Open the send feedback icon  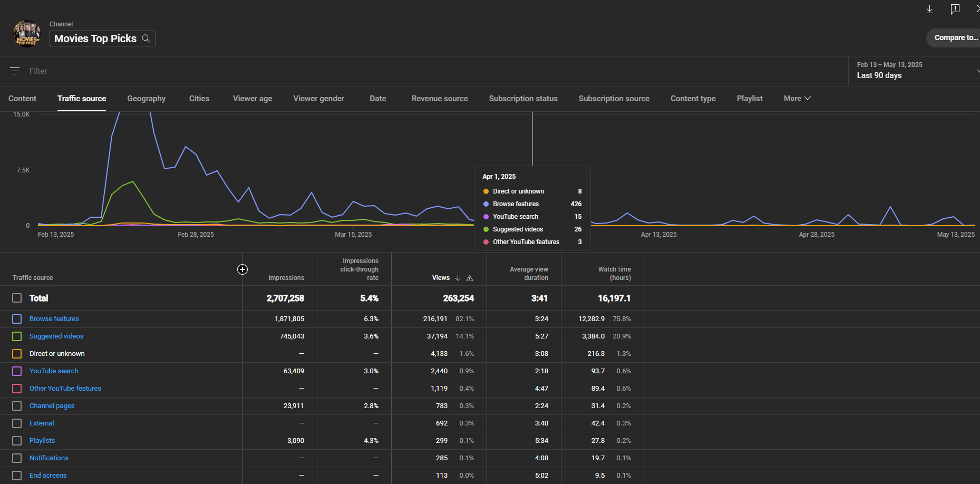(955, 9)
